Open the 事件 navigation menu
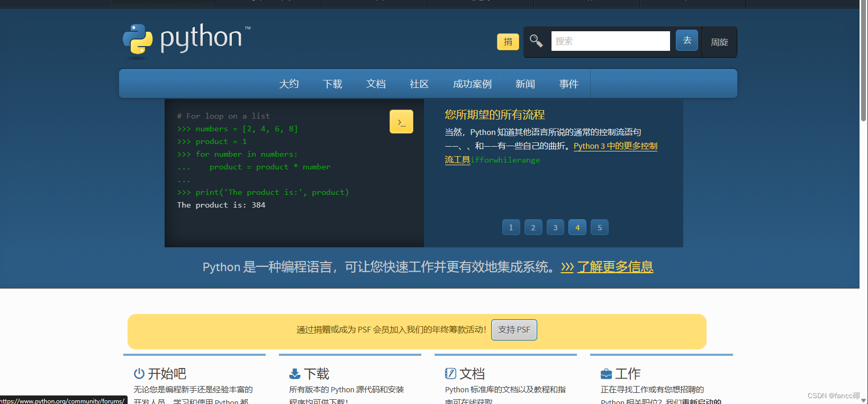The height and width of the screenshot is (404, 868). point(569,84)
